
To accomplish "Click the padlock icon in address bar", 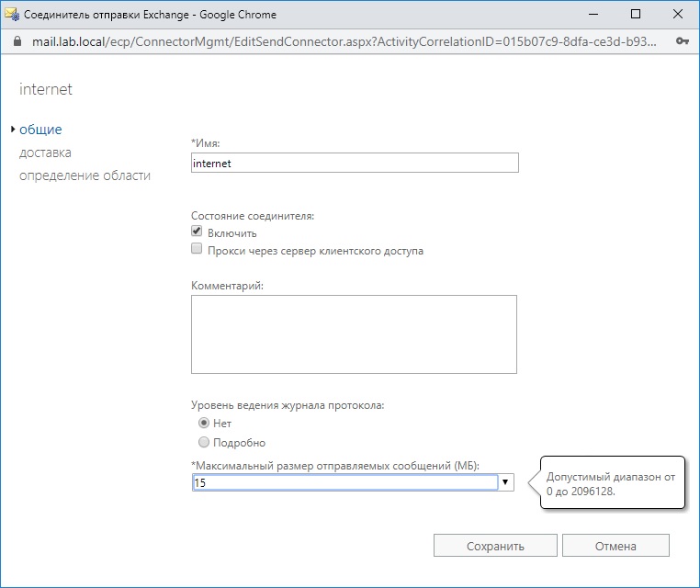I will pos(16,41).
